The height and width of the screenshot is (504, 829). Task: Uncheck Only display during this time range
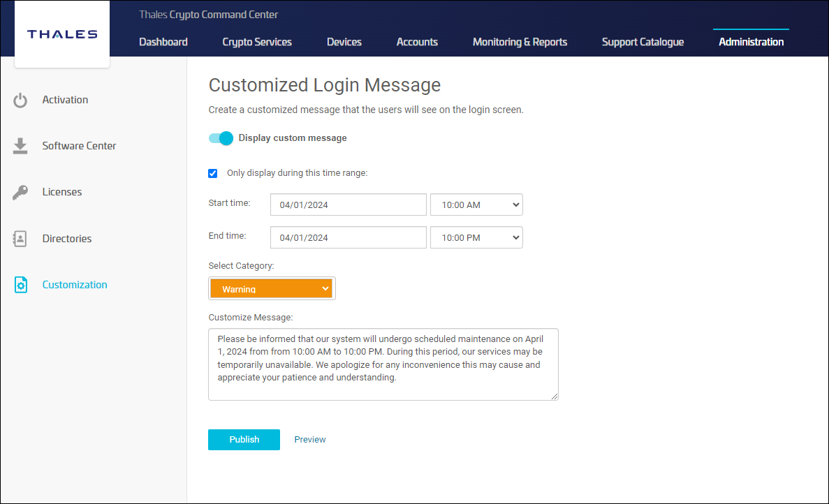tap(213, 173)
